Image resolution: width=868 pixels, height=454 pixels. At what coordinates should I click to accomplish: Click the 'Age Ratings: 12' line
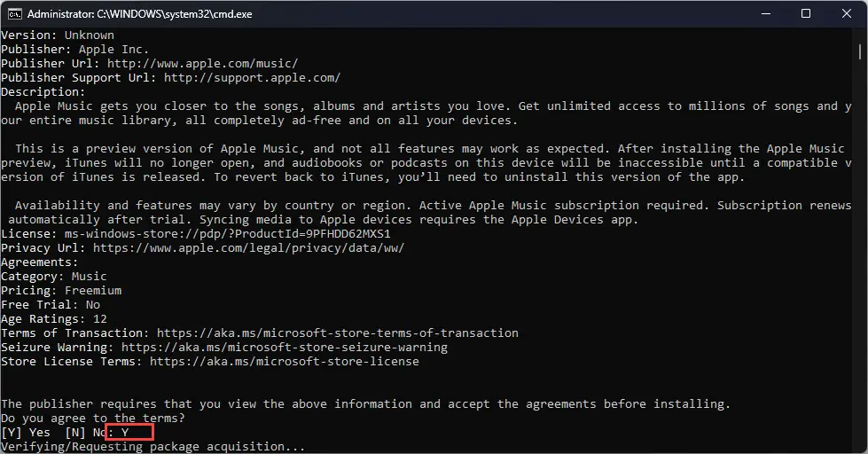pos(54,319)
